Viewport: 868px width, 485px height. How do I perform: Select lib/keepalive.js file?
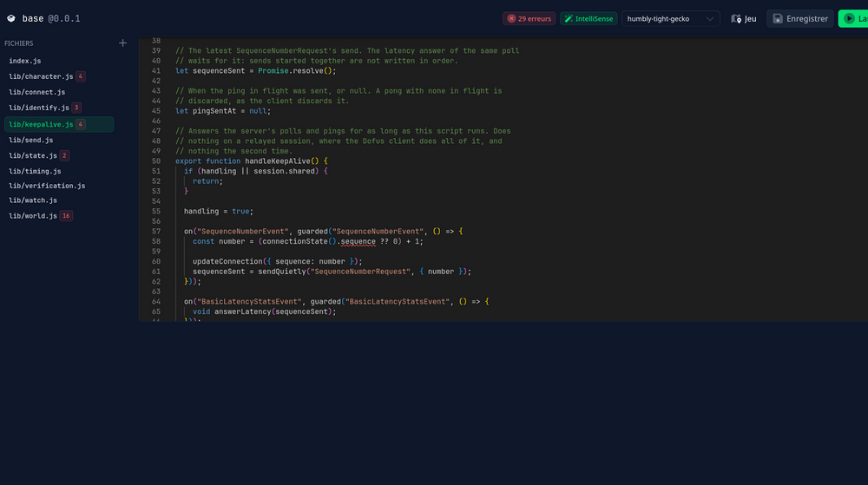click(59, 124)
